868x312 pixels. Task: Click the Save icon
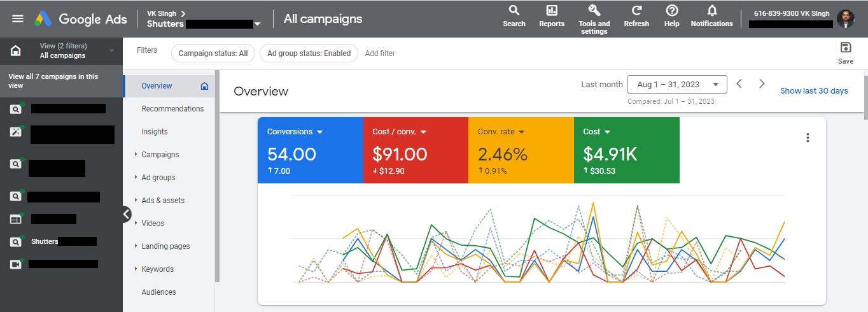(846, 48)
